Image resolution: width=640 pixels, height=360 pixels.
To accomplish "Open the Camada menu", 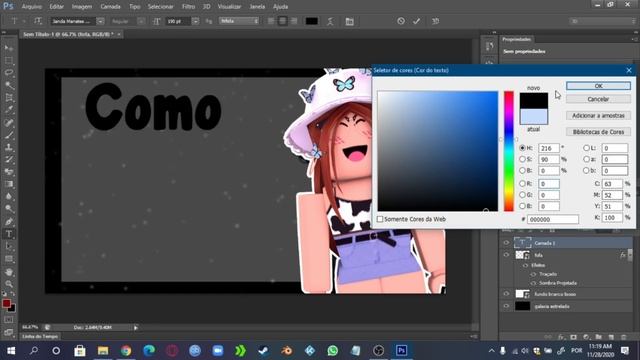I will (x=110, y=7).
